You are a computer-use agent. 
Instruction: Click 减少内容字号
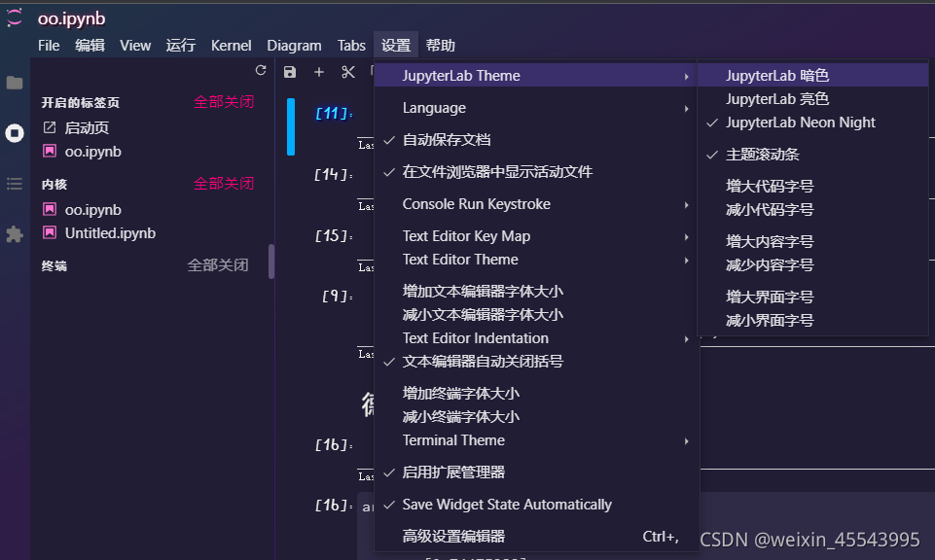[x=812, y=265]
